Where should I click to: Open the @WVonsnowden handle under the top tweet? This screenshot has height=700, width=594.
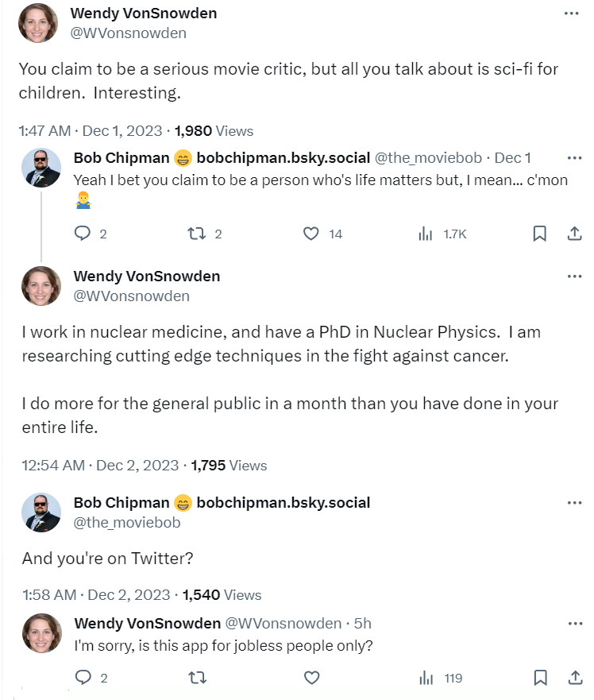pyautogui.click(x=129, y=33)
